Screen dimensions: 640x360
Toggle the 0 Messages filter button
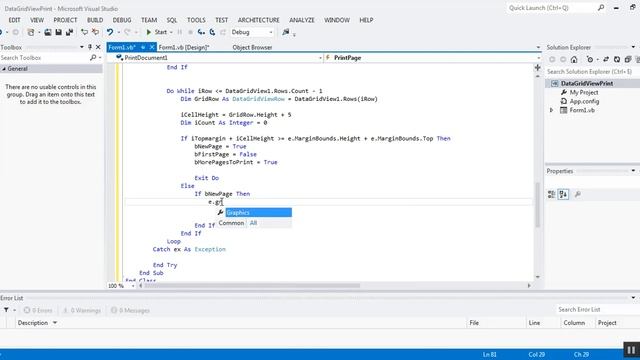(x=130, y=311)
